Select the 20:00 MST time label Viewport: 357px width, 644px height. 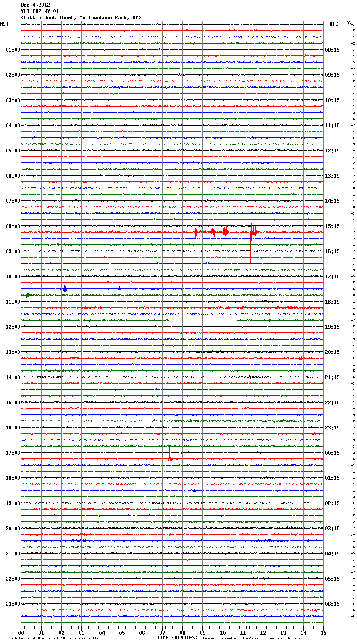[x=13, y=529]
